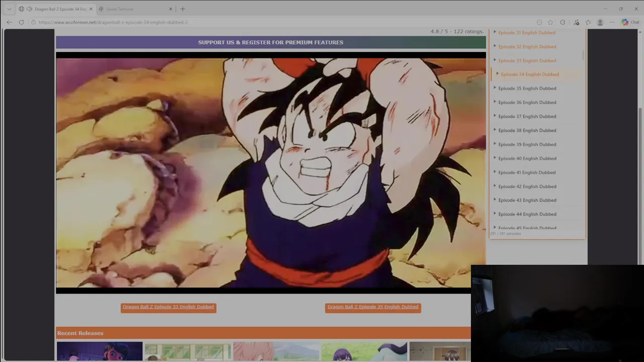The width and height of the screenshot is (644, 362).
Task: Select the Dragon Ball Z Episode 34 tab
Action: point(55,9)
